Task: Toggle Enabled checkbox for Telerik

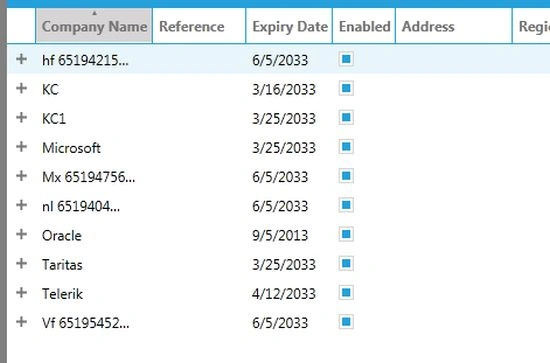Action: click(346, 293)
